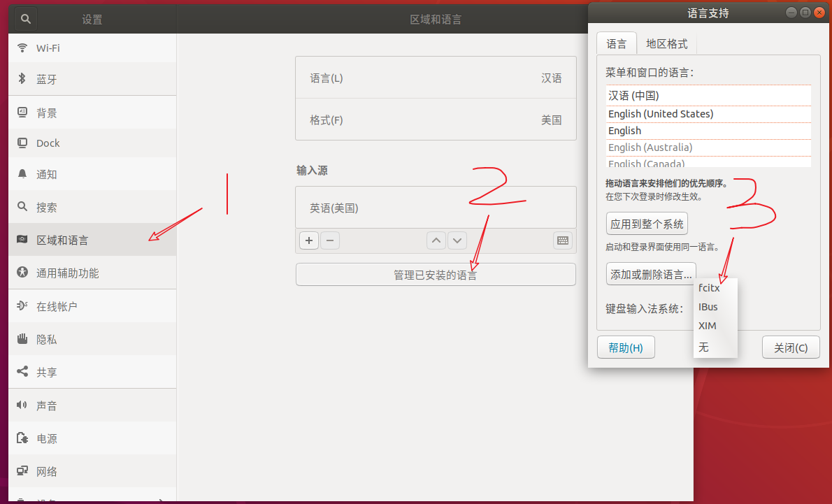Click 管理已安装的语言 button
Screen dimensions: 832x504
[436, 275]
